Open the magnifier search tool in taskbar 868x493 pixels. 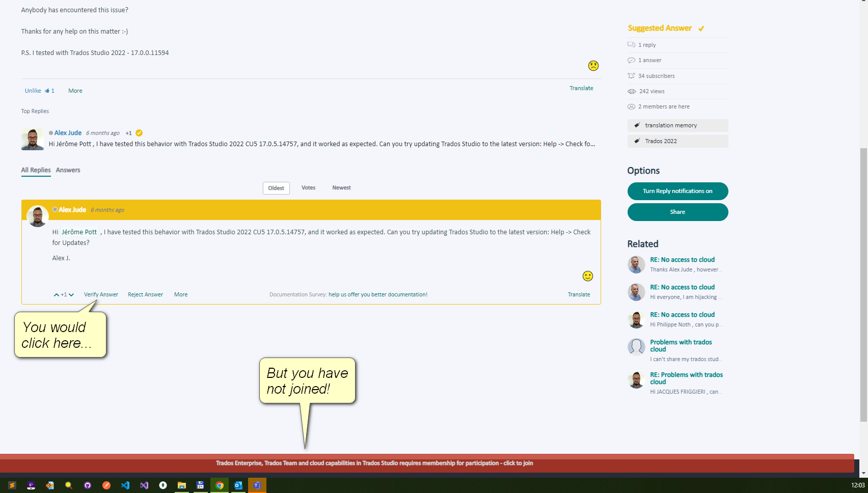click(x=69, y=485)
